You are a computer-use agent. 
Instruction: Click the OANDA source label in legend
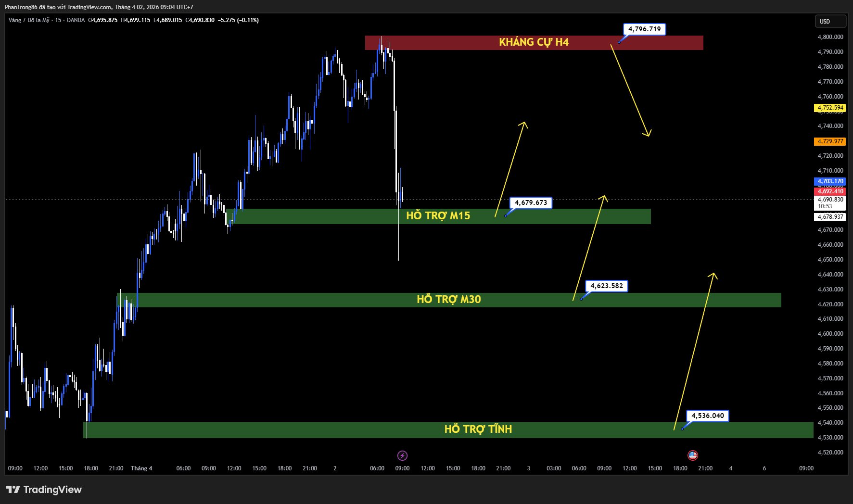[x=76, y=20]
